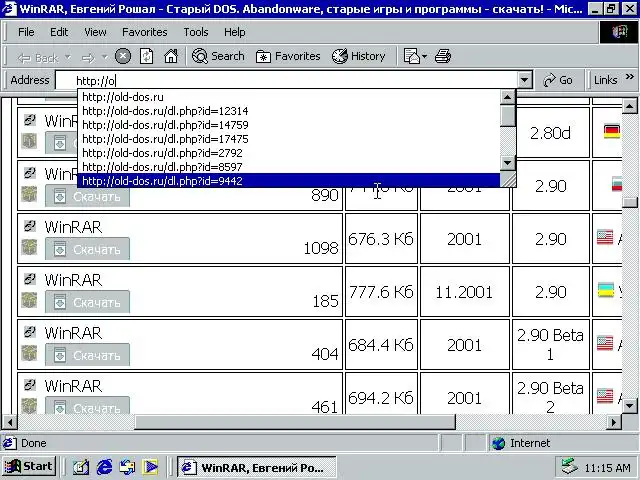This screenshot has width=640, height=480.
Task: Click the Back navigation button
Action: (38, 58)
